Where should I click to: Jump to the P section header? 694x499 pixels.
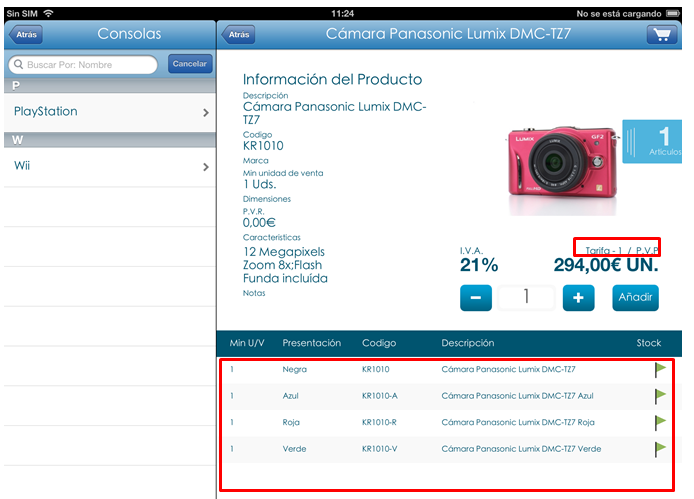(110, 85)
